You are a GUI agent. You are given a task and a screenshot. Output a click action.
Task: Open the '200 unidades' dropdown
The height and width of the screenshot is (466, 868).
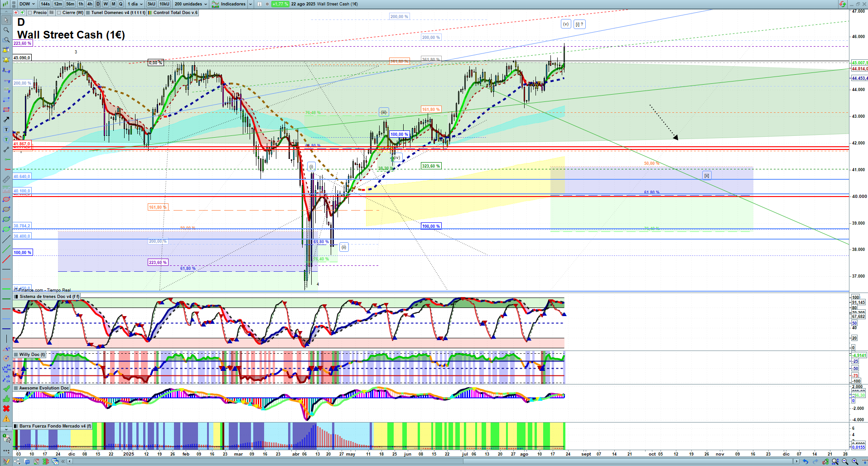point(191,4)
